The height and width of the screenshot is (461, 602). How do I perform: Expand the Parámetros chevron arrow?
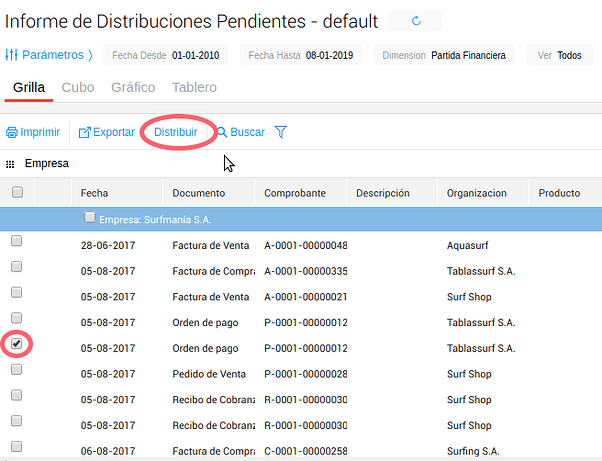(x=91, y=55)
